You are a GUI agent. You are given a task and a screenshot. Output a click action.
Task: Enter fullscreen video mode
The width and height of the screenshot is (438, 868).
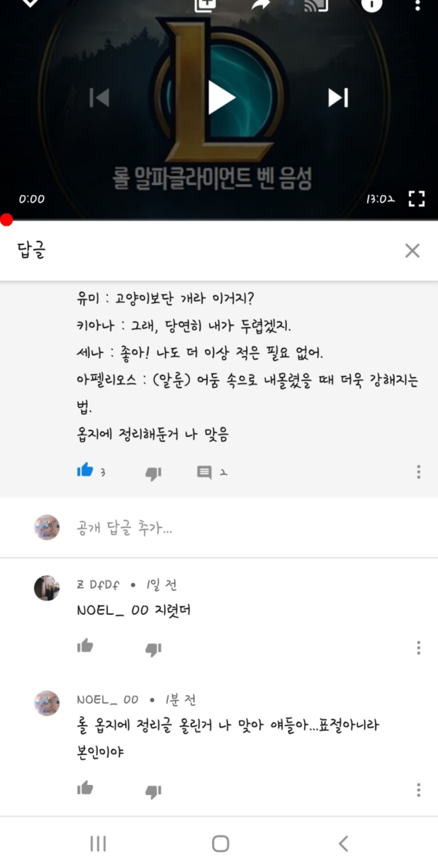pyautogui.click(x=416, y=199)
